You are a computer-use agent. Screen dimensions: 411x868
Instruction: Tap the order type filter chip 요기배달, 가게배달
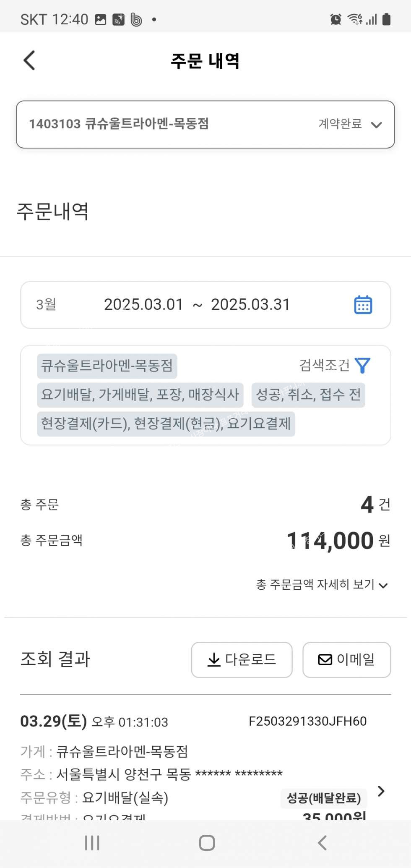pyautogui.click(x=140, y=395)
